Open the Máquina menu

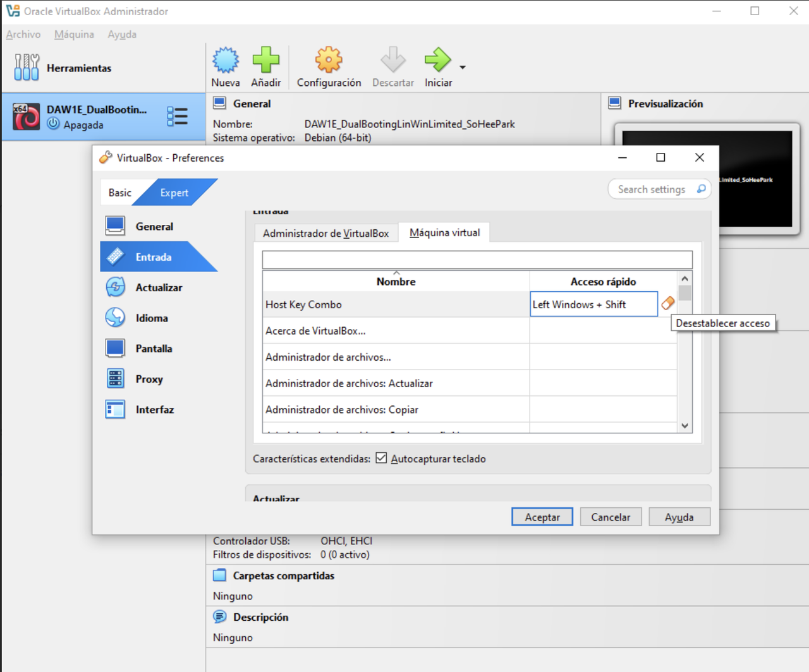[x=74, y=34]
